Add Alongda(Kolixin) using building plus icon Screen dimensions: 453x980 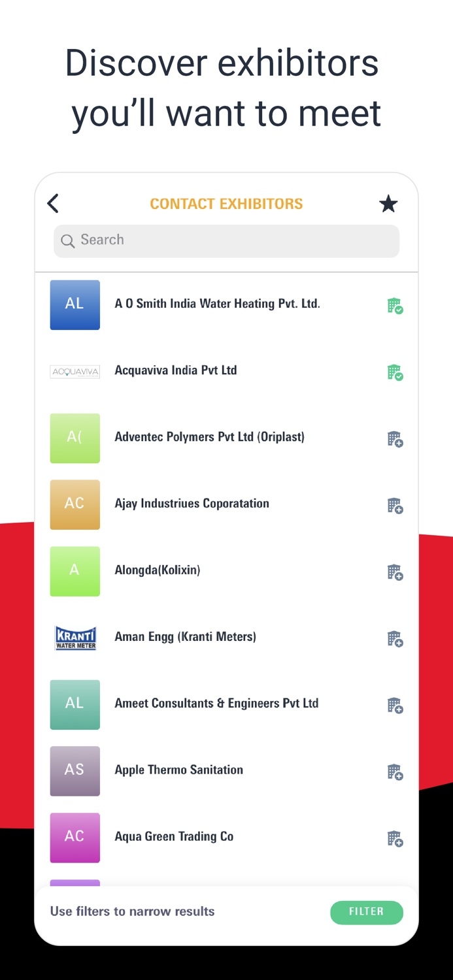tap(395, 572)
